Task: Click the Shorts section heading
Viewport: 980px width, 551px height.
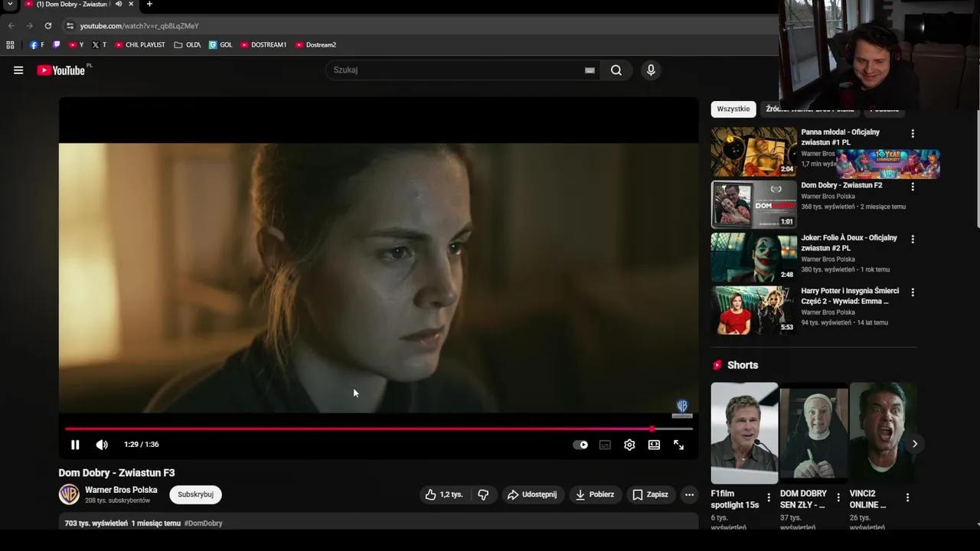Action: point(743,366)
